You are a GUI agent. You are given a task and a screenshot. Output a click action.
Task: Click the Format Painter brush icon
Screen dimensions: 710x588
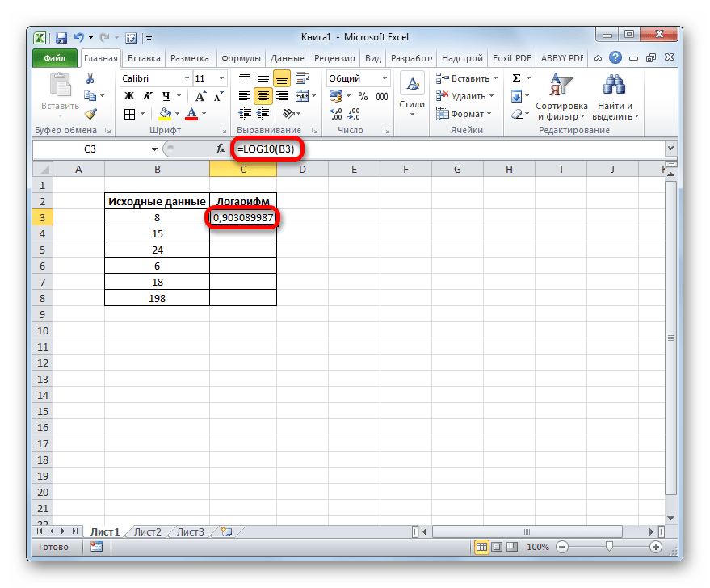click(90, 114)
